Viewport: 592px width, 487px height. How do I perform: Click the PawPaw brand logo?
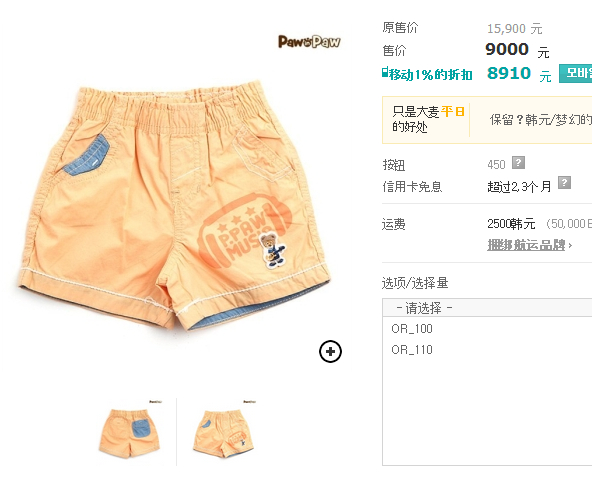coord(309,42)
